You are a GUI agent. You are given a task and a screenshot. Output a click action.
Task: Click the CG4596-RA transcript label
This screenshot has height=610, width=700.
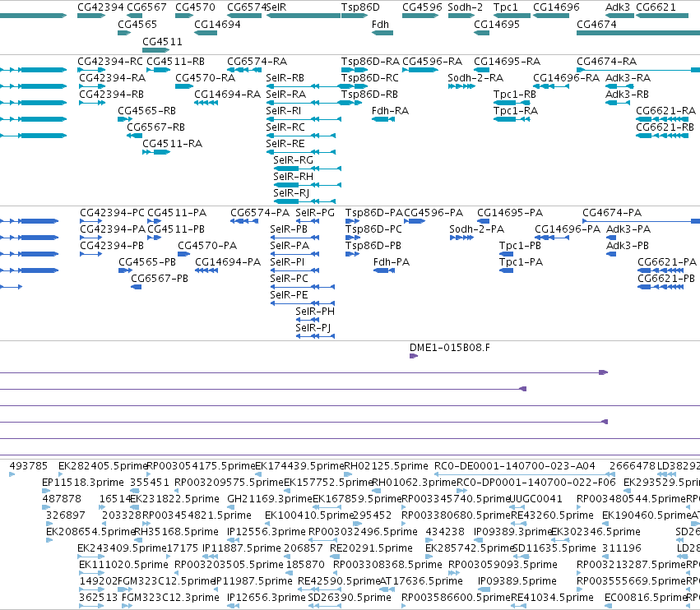coord(432,61)
